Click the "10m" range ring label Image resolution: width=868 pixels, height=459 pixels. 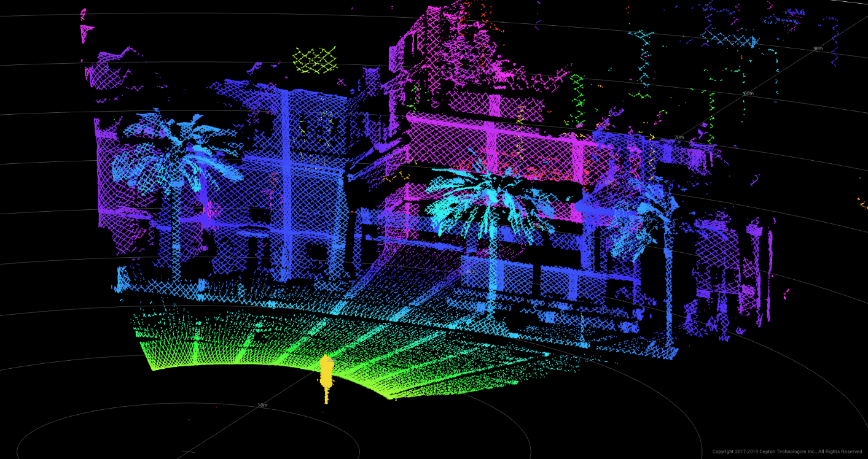coord(262,405)
